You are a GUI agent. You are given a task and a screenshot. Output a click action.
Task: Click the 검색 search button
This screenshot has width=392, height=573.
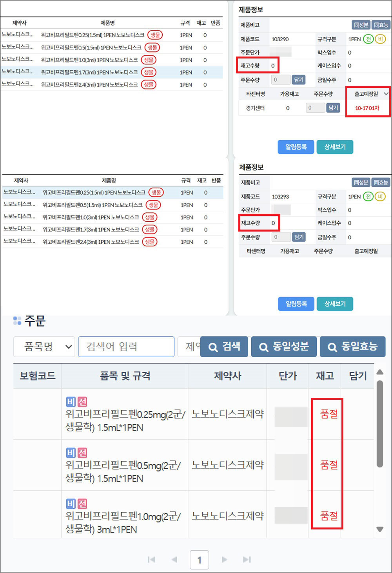(x=224, y=347)
